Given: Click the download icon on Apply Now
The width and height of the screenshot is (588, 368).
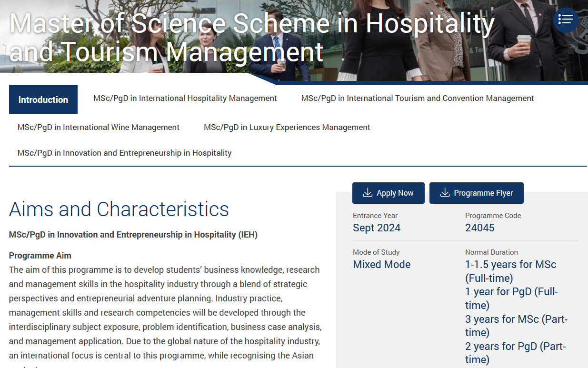Looking at the screenshot, I should point(367,193).
